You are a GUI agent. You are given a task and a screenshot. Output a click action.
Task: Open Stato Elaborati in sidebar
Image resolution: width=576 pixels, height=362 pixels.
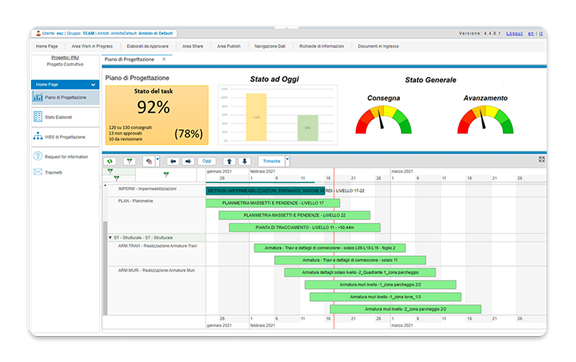(x=65, y=117)
